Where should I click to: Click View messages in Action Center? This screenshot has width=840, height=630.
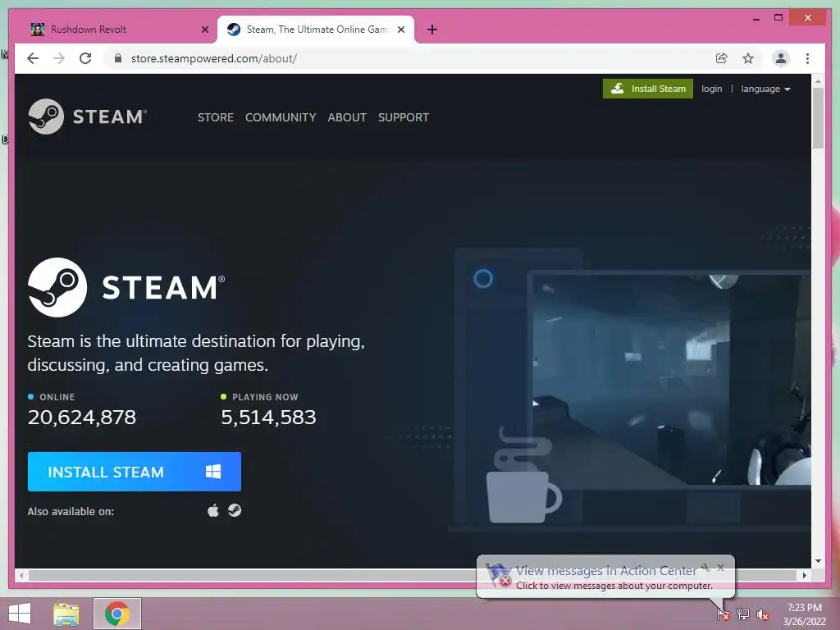click(606, 571)
